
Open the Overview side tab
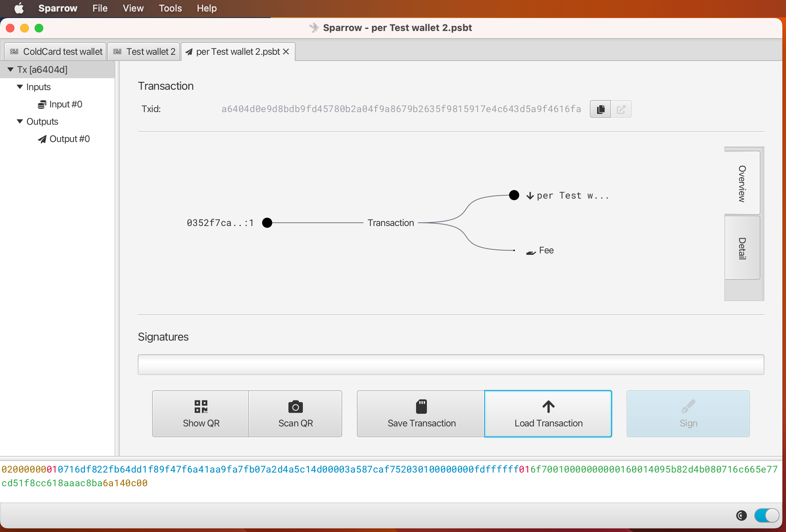(742, 183)
